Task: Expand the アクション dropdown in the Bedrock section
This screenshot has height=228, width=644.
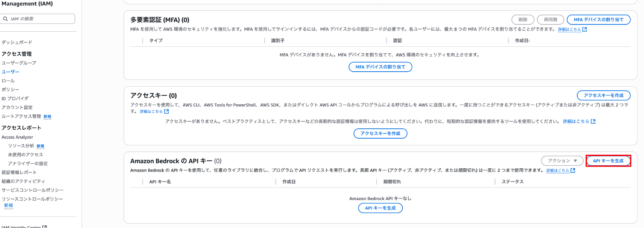Action: [562, 161]
